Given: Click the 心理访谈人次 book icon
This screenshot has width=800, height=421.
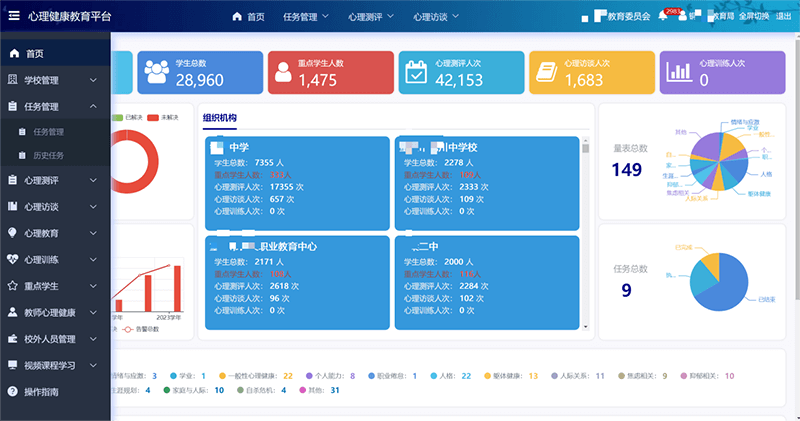Looking at the screenshot, I should [546, 72].
